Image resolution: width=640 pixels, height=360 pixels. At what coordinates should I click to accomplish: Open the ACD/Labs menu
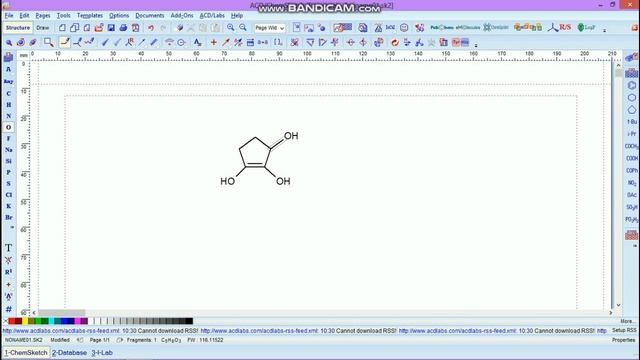click(x=212, y=16)
